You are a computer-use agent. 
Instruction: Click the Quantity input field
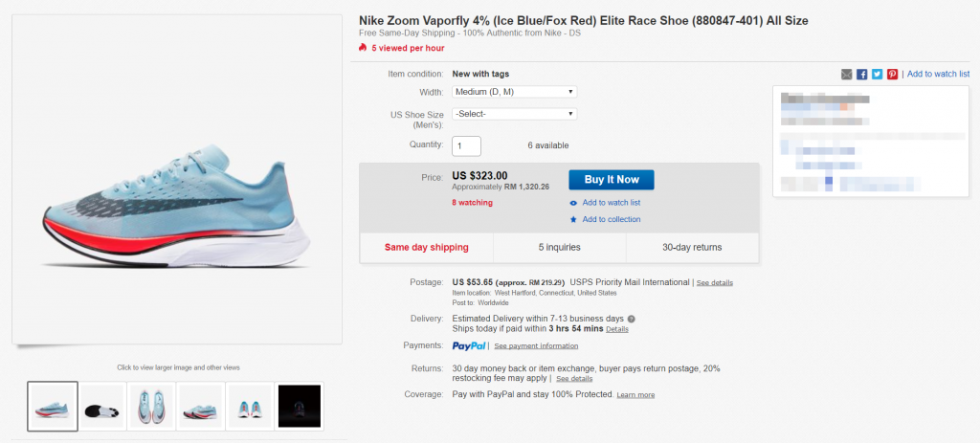click(x=466, y=145)
